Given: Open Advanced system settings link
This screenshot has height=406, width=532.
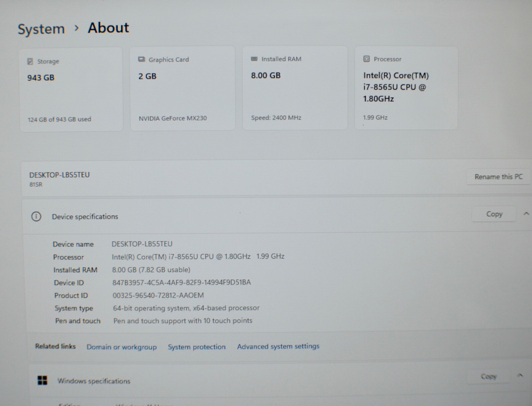Looking at the screenshot, I should click(278, 346).
